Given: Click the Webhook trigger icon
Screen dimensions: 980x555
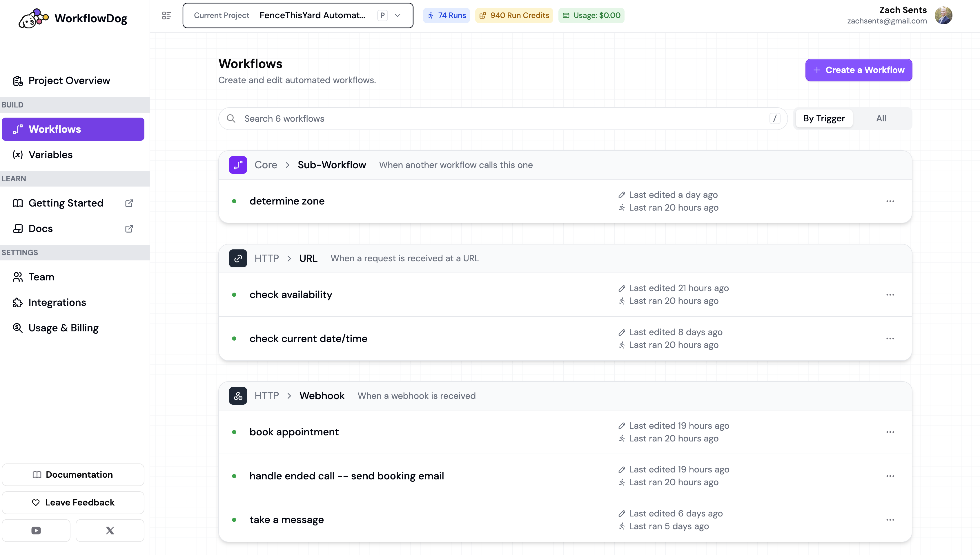Looking at the screenshot, I should 238,396.
